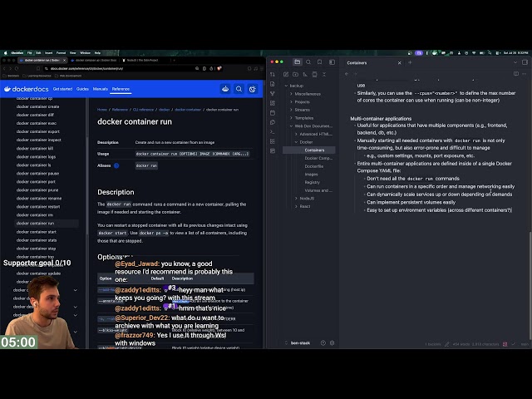Switch to the NodeJS Odin Project browser tab
The height and width of the screenshot is (399, 532).
(x=142, y=60)
